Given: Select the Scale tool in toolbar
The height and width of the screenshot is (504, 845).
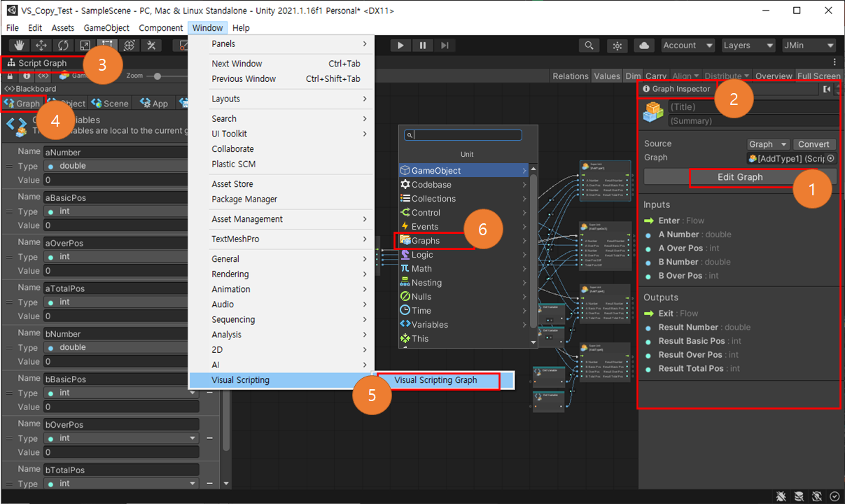Looking at the screenshot, I should coord(85,45).
